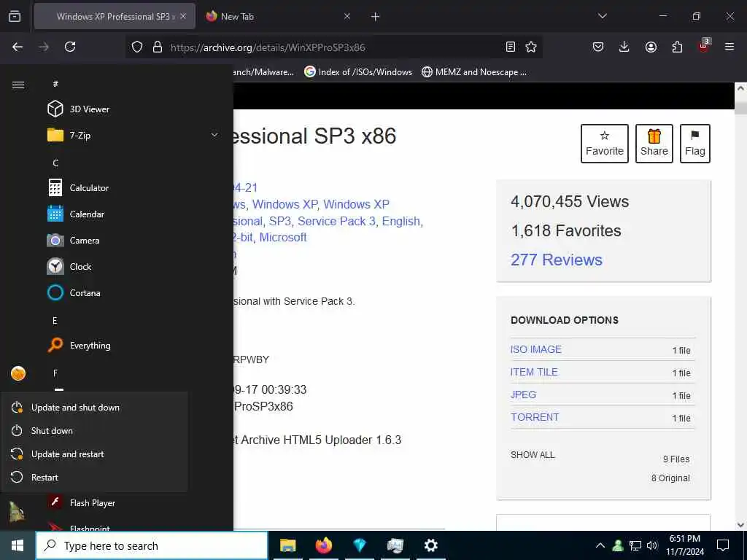The height and width of the screenshot is (560, 747).
Task: Open the Microsoft topic link
Action: (283, 237)
